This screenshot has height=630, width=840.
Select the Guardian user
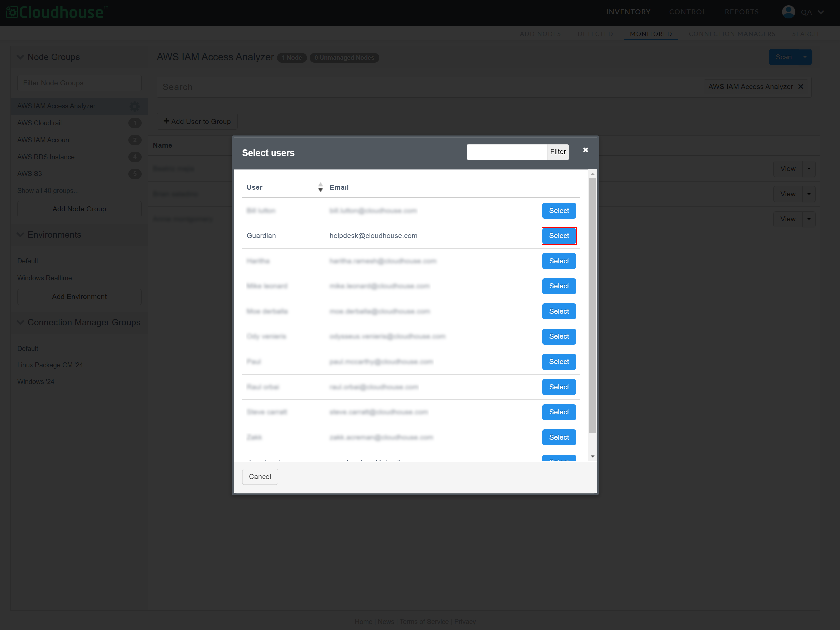coord(559,236)
